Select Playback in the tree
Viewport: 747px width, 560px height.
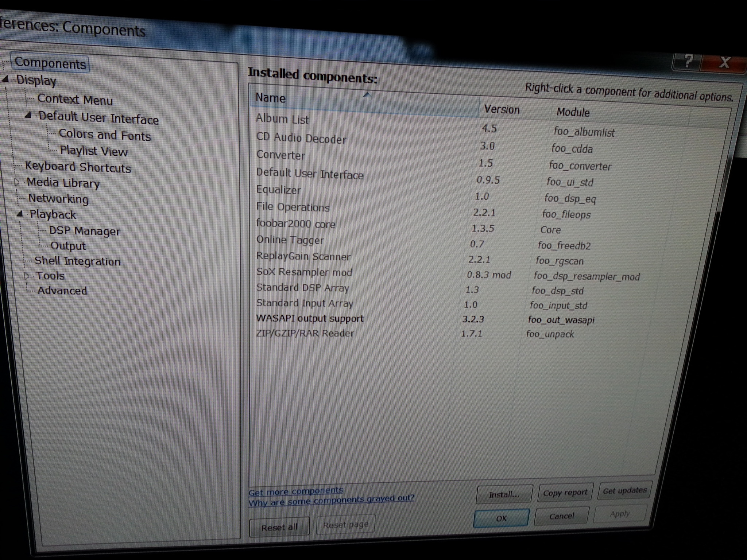point(53,214)
